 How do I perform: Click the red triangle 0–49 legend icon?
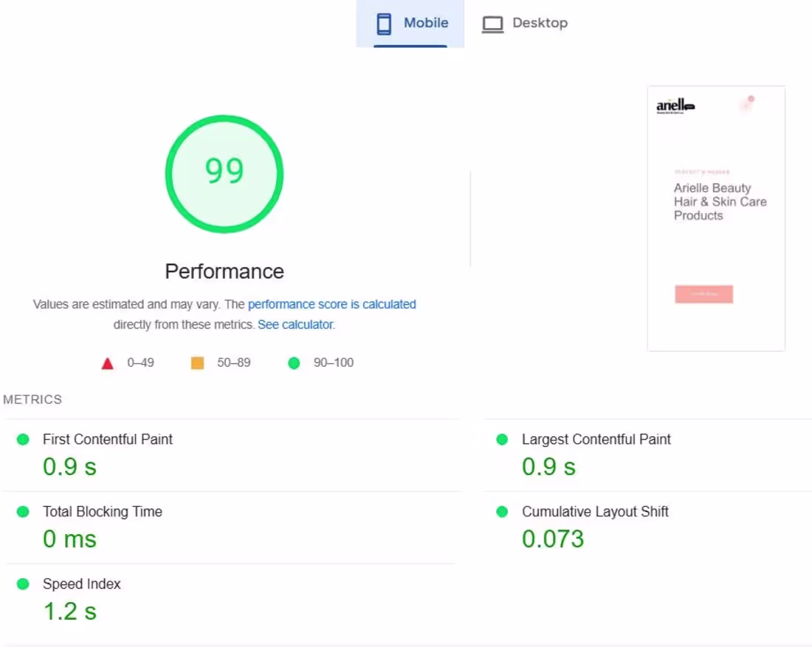tap(107, 364)
